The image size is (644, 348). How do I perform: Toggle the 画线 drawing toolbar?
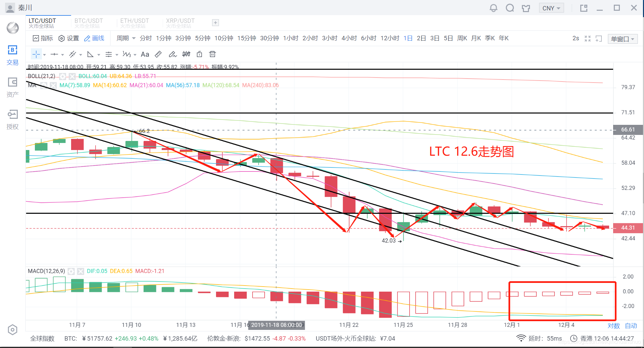[x=94, y=38]
